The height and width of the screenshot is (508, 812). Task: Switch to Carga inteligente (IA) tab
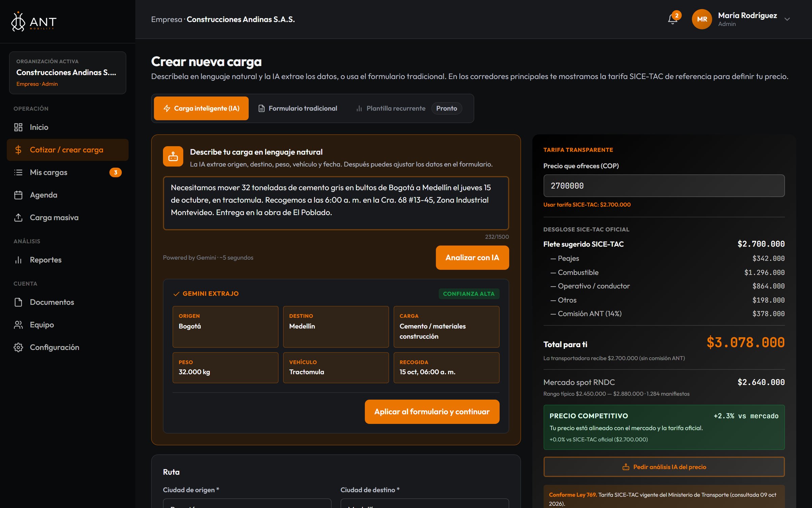click(201, 108)
